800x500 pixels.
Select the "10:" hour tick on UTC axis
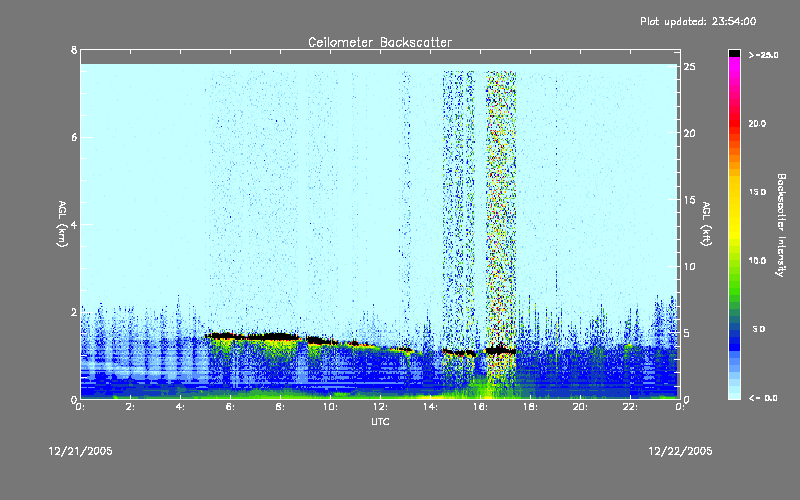click(330, 407)
